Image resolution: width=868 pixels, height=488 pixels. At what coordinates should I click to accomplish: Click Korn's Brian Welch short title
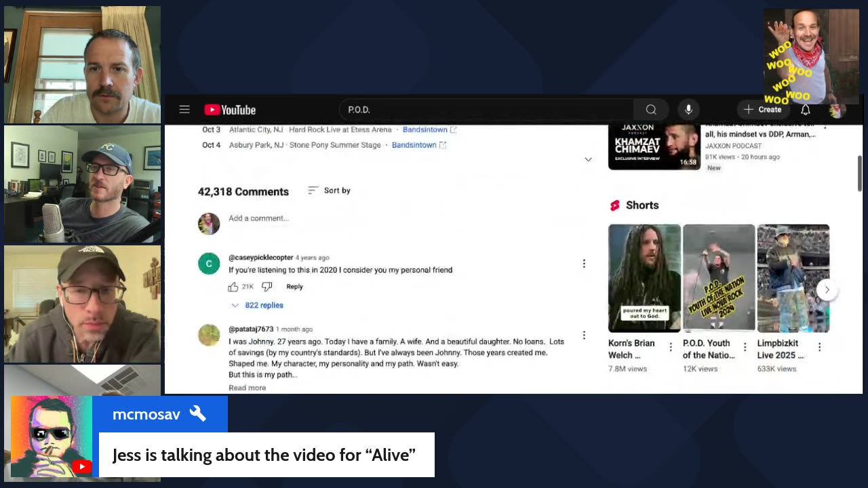(x=632, y=349)
